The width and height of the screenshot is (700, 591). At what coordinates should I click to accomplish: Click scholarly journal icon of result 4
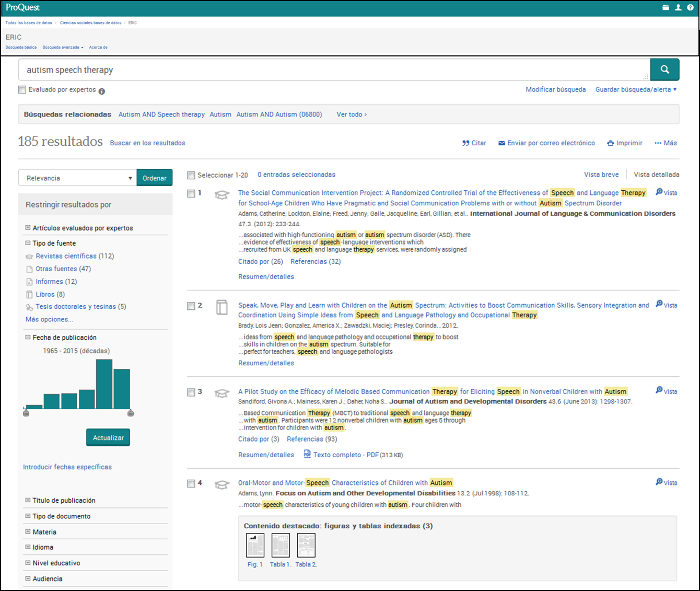pos(222,485)
